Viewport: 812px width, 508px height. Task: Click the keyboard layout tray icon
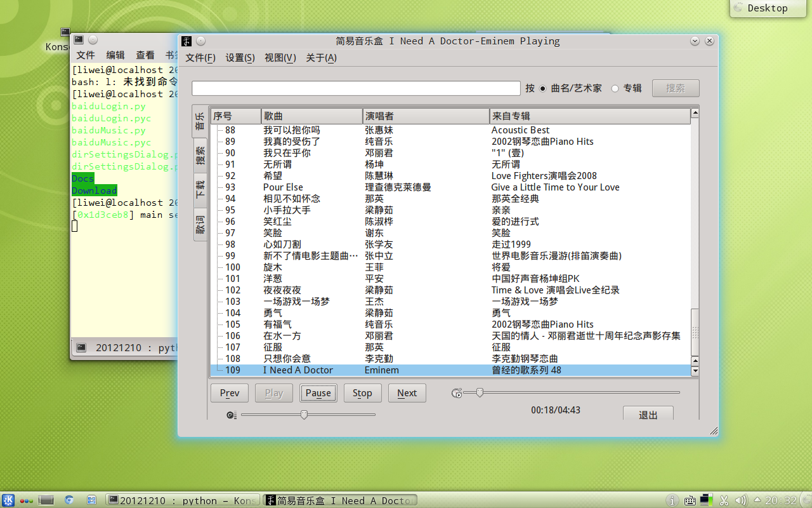690,500
